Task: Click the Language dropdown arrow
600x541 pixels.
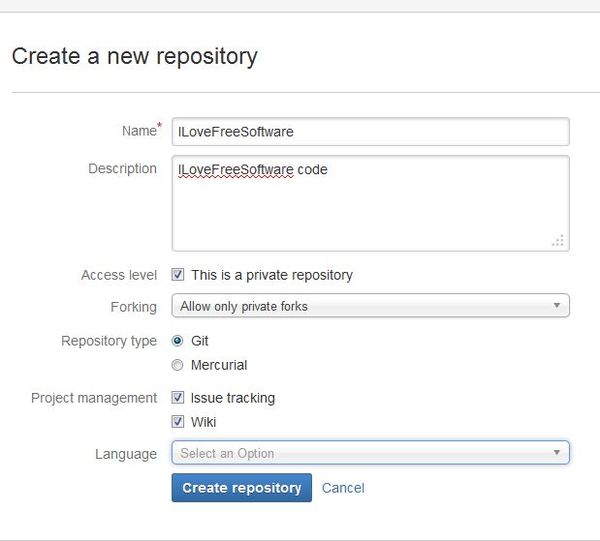Action: [x=557, y=453]
